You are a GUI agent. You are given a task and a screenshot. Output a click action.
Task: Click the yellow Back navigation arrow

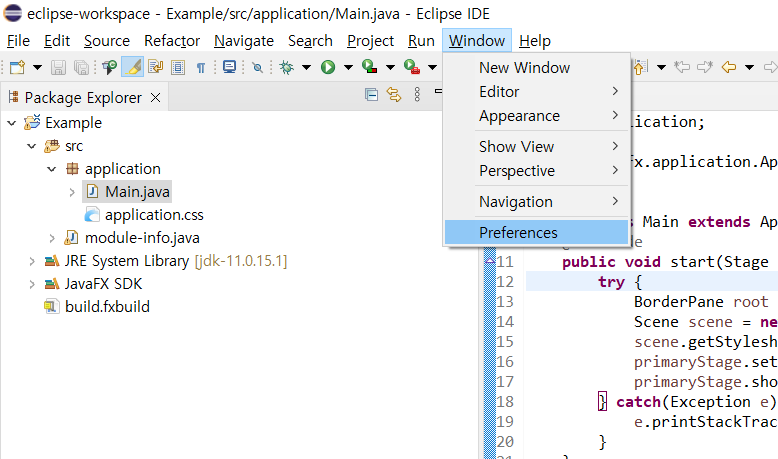728,67
